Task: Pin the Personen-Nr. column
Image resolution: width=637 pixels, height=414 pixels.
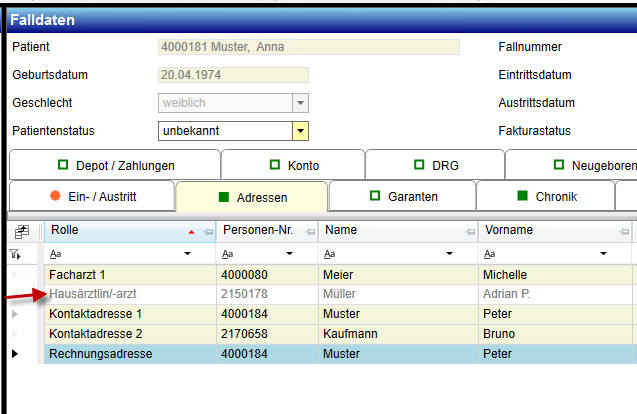Action: (x=310, y=232)
